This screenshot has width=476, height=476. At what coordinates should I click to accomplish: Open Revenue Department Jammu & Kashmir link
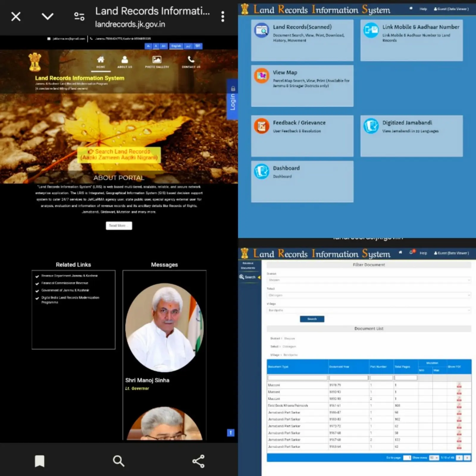[69, 276]
